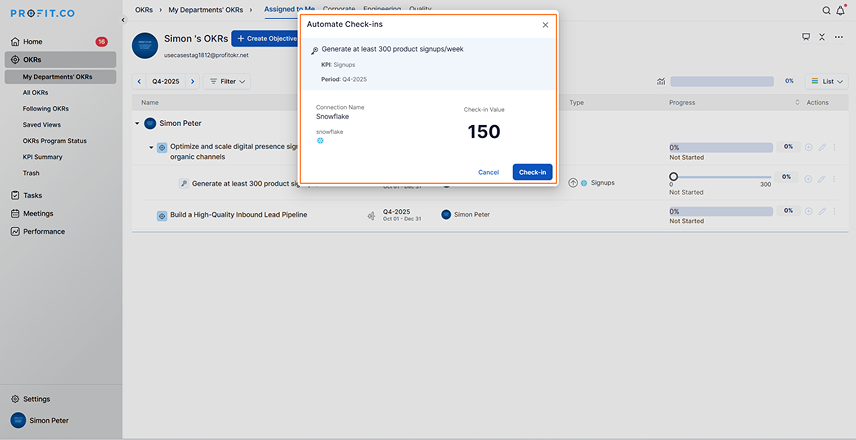Edit the Signups key result

click(x=822, y=179)
